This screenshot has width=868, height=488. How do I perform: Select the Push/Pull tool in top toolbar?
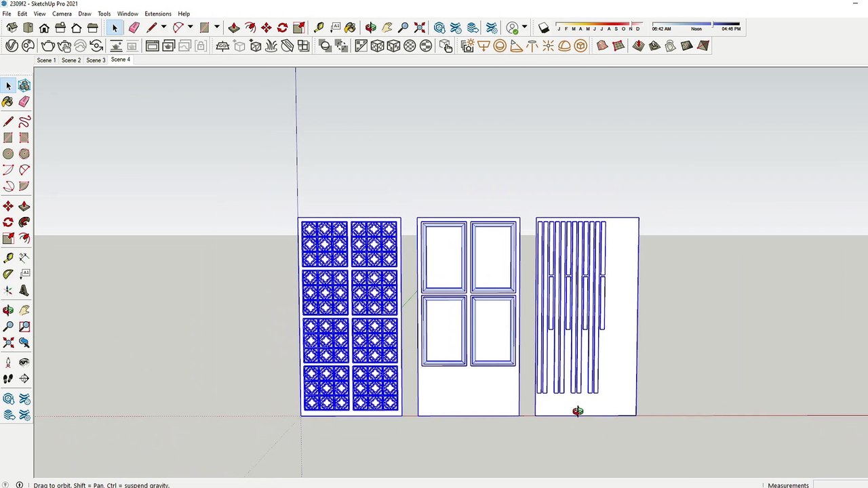click(x=233, y=28)
